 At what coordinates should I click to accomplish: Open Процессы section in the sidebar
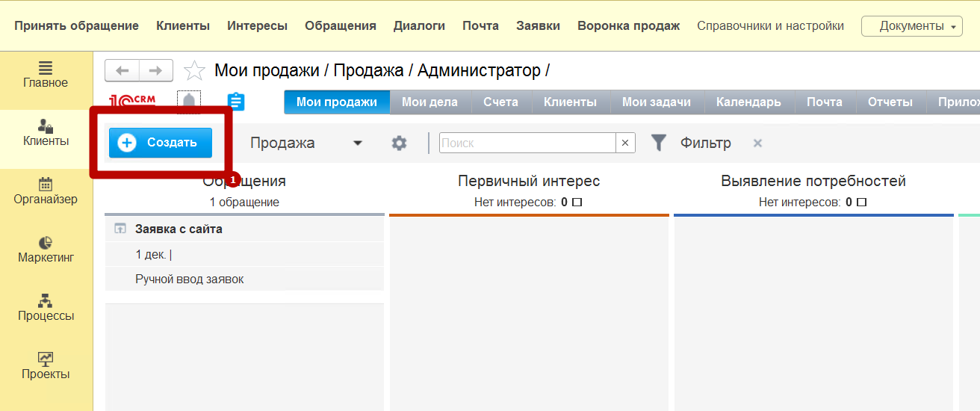[x=46, y=308]
